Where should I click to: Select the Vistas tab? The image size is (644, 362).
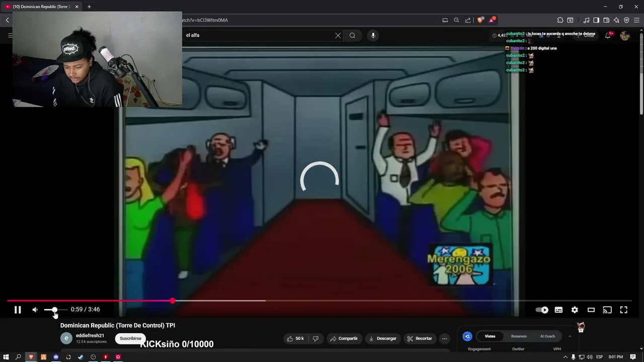tap(490, 336)
